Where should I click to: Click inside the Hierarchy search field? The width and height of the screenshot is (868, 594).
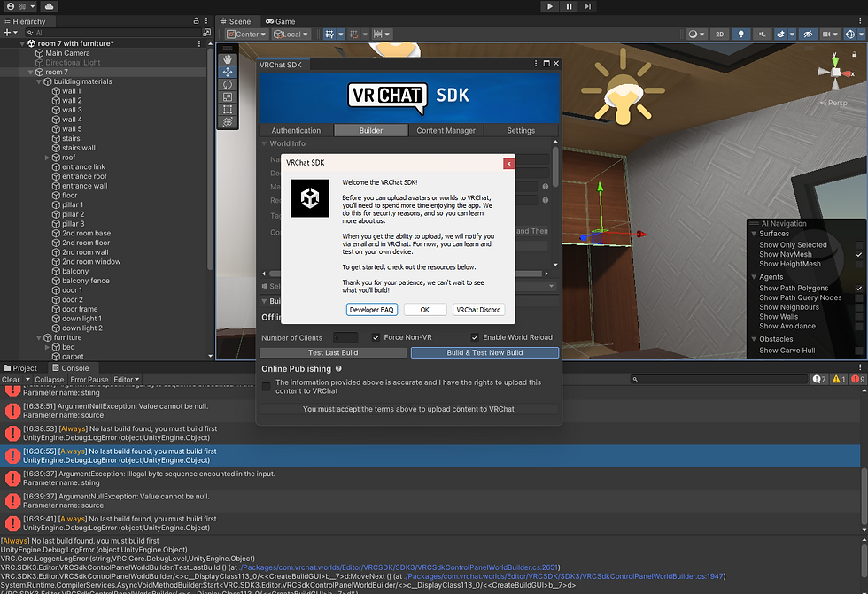pyautogui.click(x=113, y=33)
